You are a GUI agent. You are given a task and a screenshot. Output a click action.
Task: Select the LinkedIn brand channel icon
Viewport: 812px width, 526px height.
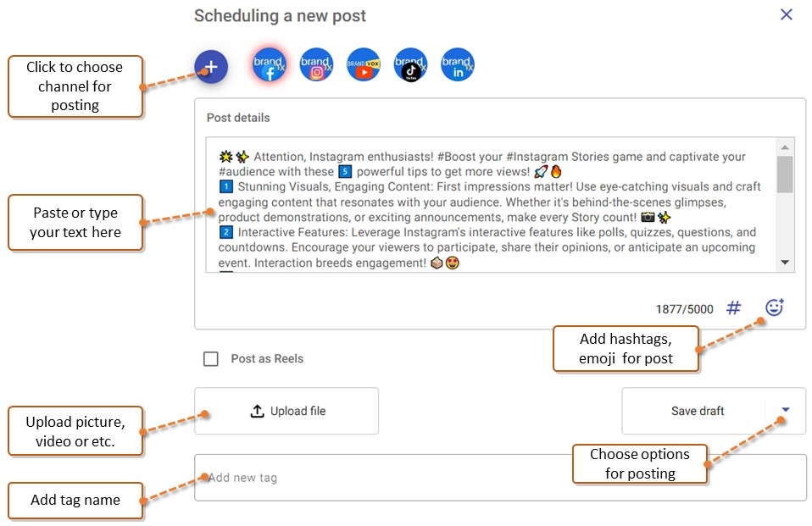point(458,65)
